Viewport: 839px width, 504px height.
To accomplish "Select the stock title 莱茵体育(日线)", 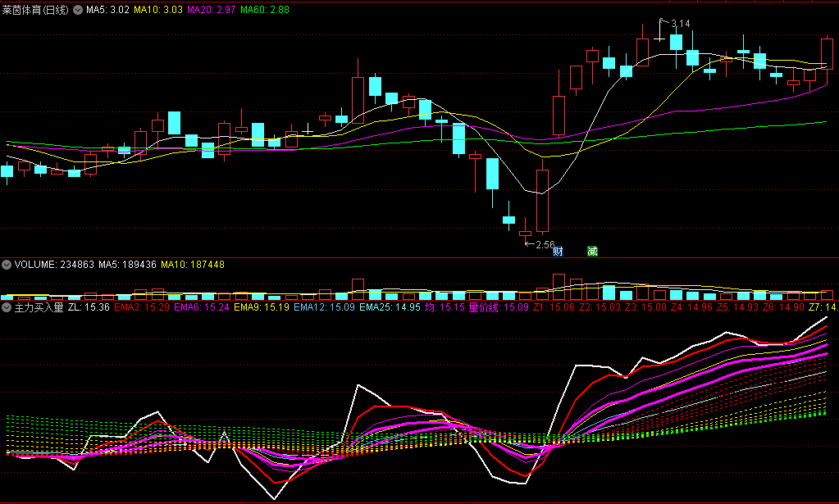I will click(35, 10).
